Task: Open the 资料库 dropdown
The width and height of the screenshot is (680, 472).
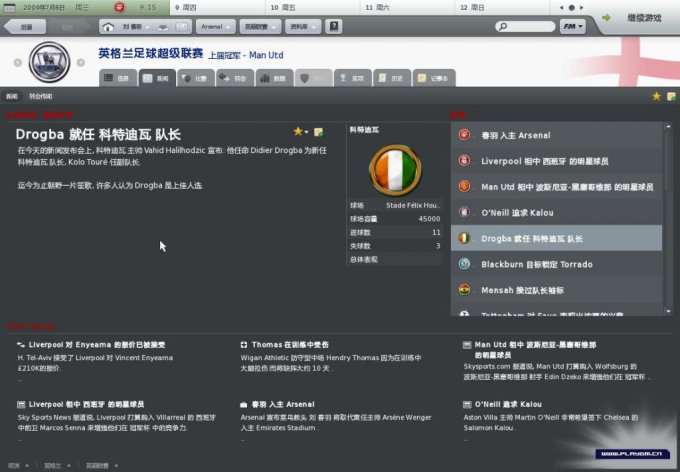Action: click(303, 27)
